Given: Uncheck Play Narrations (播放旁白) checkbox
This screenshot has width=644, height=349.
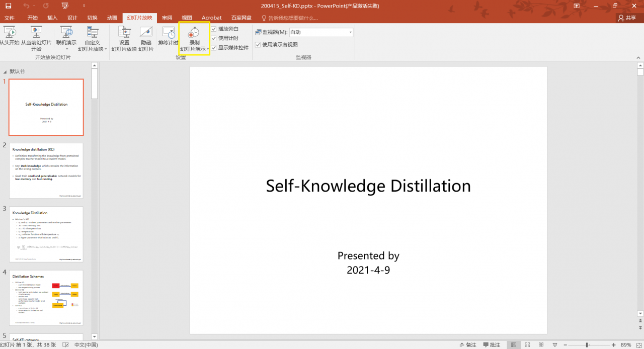Looking at the screenshot, I should point(214,29).
